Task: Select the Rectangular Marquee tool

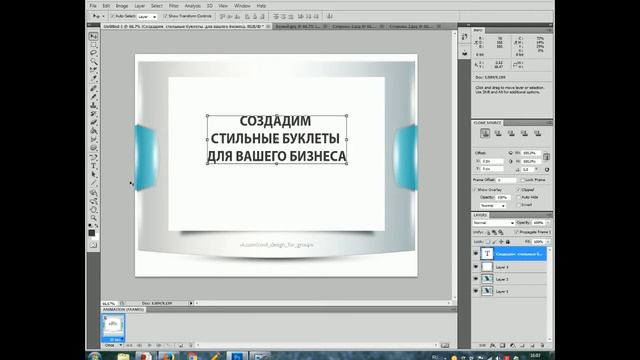Action: pos(93,44)
